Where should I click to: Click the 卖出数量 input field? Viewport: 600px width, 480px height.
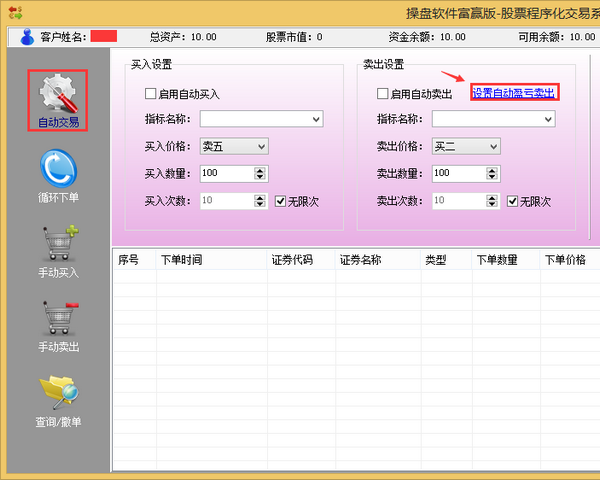click(x=460, y=174)
